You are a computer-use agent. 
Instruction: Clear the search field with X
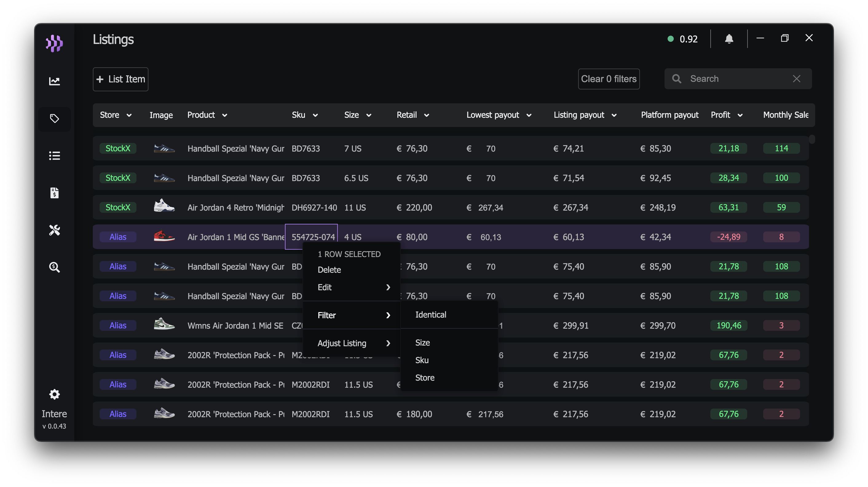[797, 78]
